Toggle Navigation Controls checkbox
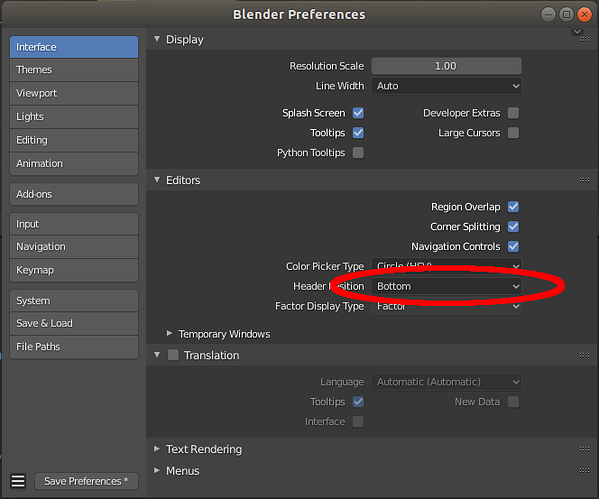Viewport: 599px width, 499px height. click(513, 246)
